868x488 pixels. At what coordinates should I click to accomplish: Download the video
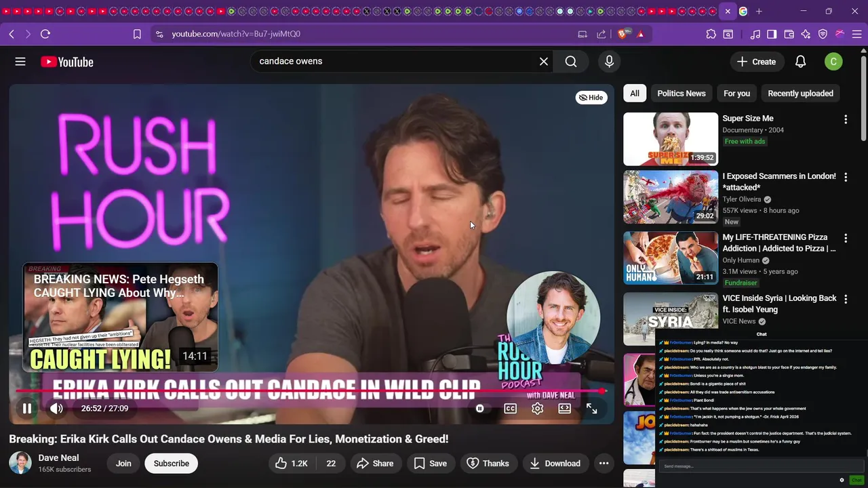[555, 464]
